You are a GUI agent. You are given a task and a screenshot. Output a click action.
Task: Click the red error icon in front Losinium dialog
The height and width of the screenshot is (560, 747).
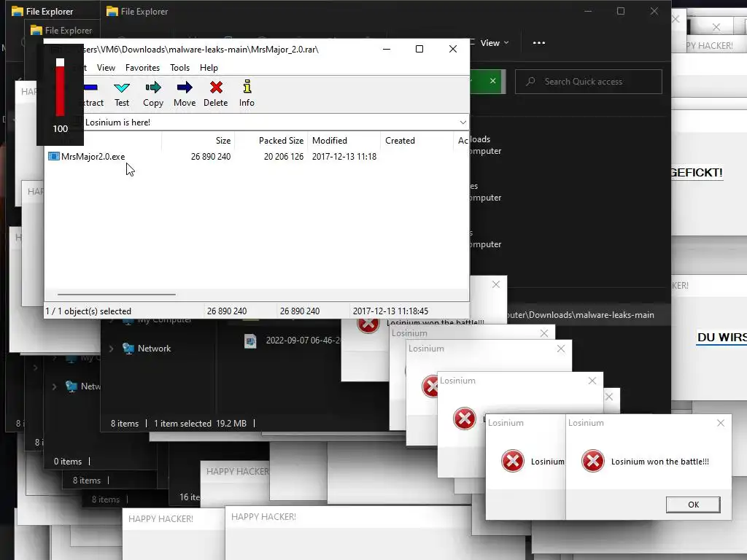tap(593, 461)
